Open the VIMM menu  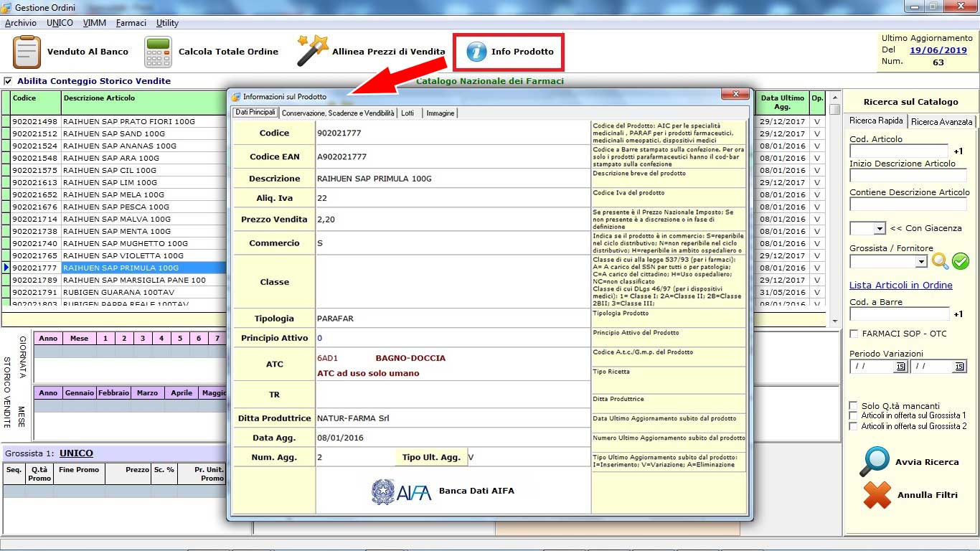click(94, 23)
